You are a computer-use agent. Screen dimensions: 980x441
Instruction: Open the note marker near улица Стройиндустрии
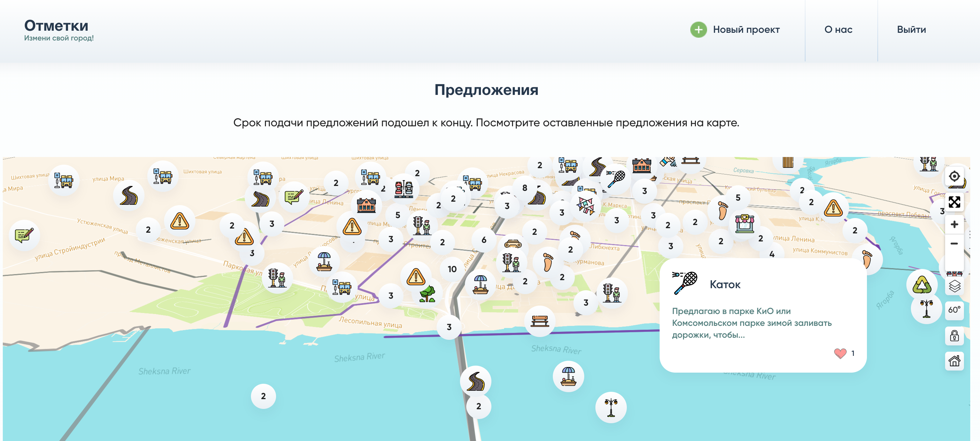click(x=24, y=235)
